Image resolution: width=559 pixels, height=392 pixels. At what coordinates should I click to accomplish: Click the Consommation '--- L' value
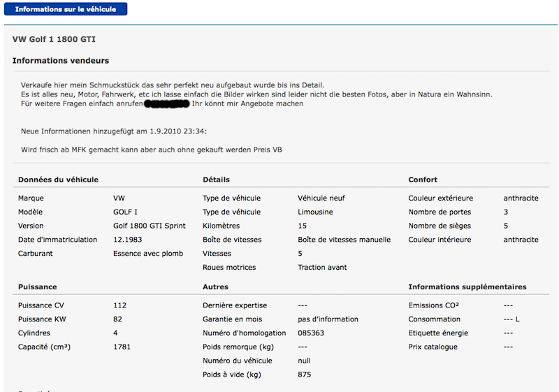click(511, 319)
